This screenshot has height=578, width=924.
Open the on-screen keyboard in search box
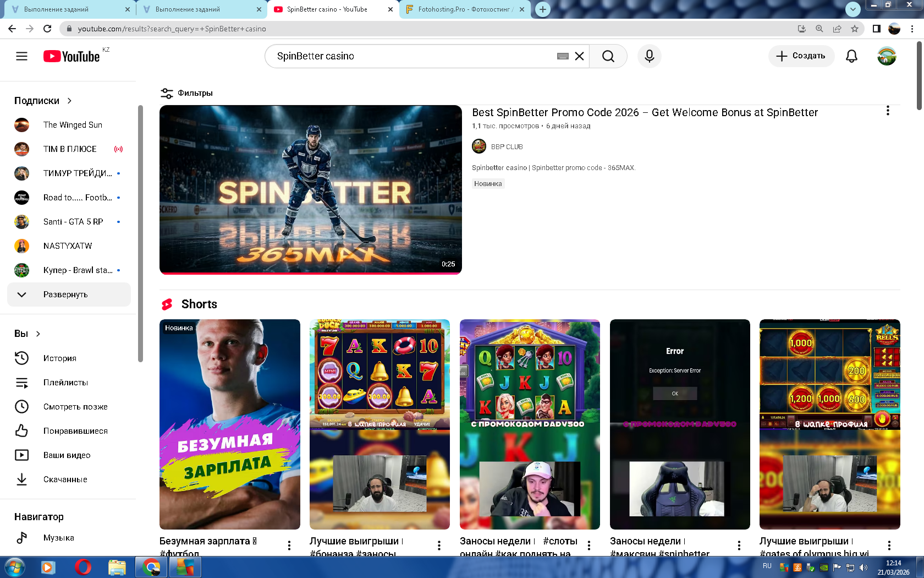(563, 56)
